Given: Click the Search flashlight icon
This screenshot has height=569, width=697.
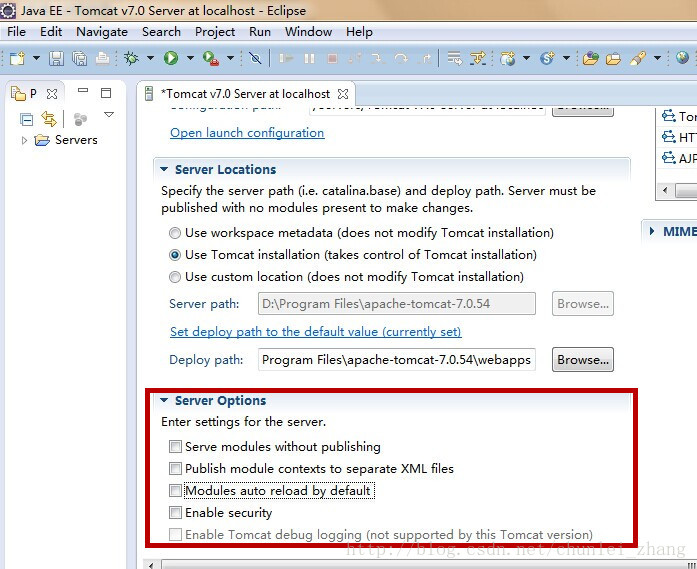Looking at the screenshot, I should click(638, 58).
